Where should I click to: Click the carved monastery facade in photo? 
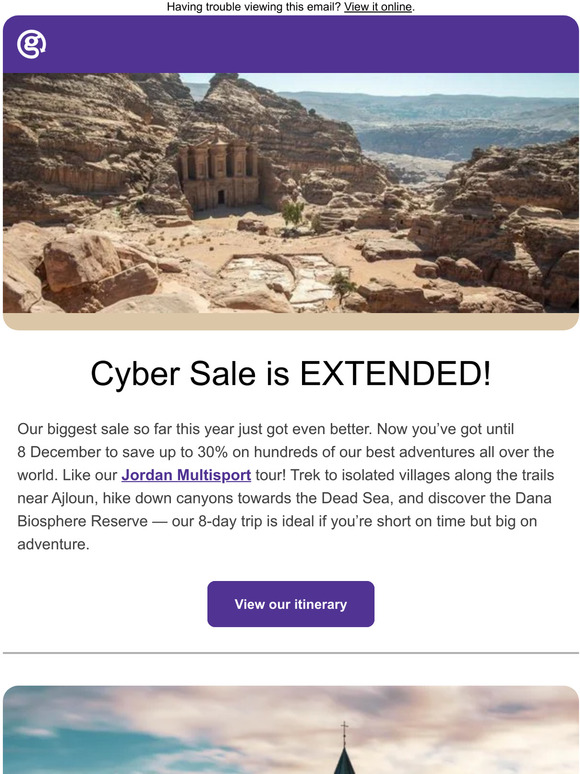pyautogui.click(x=219, y=174)
